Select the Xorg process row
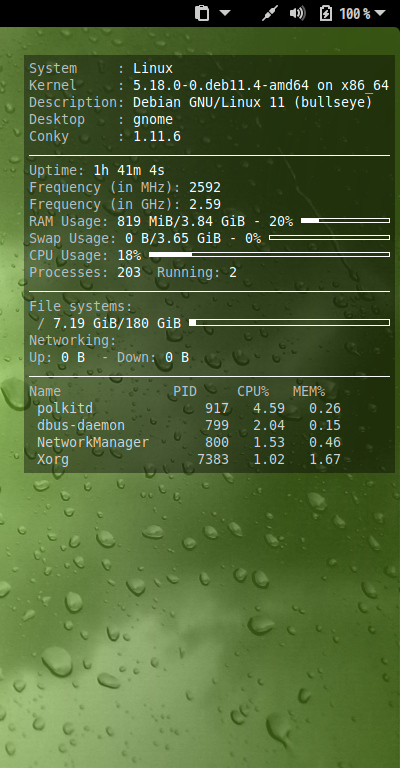Screen dimensions: 400x768 [x=188, y=459]
